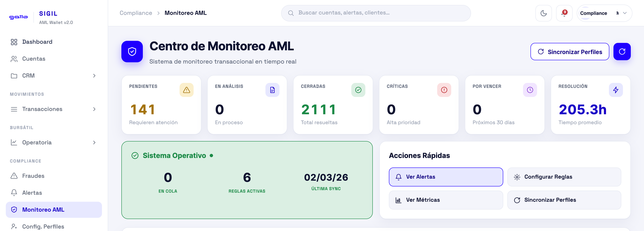Click the 02/03/26 última sync date
Image resolution: width=644 pixels, height=231 pixels.
[326, 177]
